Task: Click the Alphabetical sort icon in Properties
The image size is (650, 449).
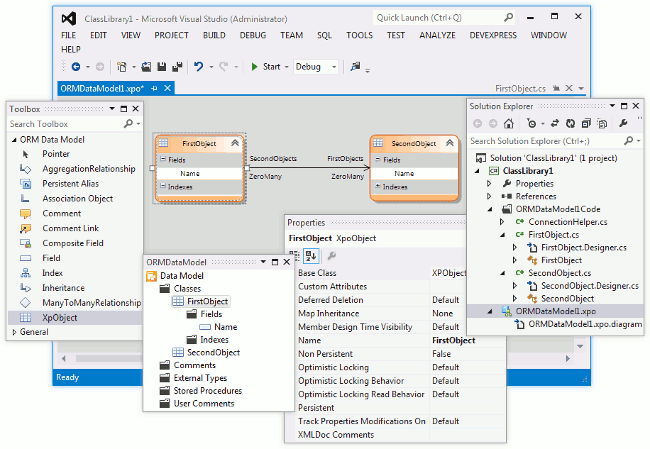Action: point(310,256)
